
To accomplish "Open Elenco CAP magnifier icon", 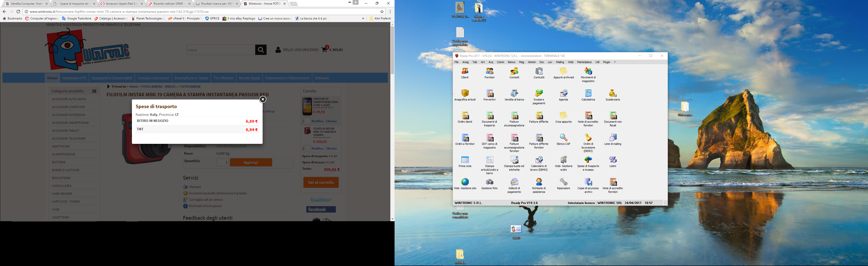I will point(563,137).
